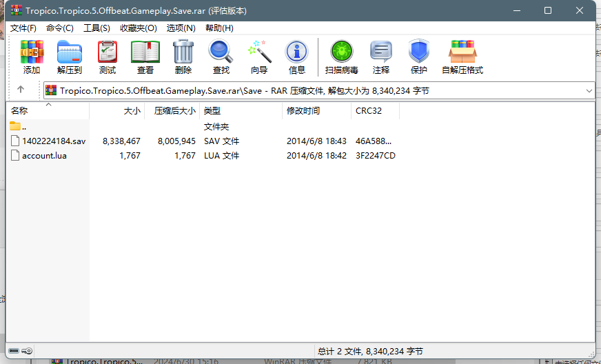Maximize the WinRAR window
Image resolution: width=601 pixels, height=364 pixels.
pyautogui.click(x=548, y=11)
